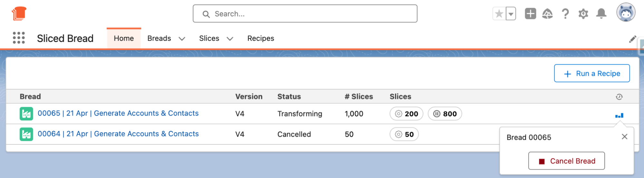Open the user profile avatar
The width and height of the screenshot is (644, 178).
[x=626, y=13]
